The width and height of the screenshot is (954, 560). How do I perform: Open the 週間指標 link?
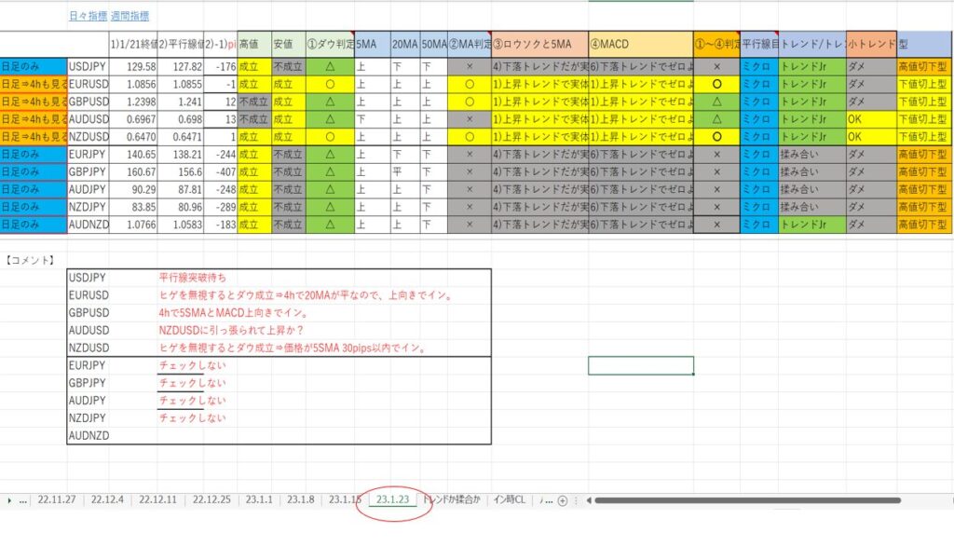(x=130, y=16)
